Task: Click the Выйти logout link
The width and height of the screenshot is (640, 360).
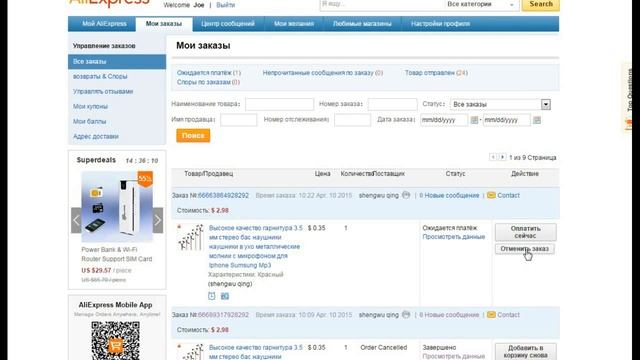Action: click(x=225, y=5)
